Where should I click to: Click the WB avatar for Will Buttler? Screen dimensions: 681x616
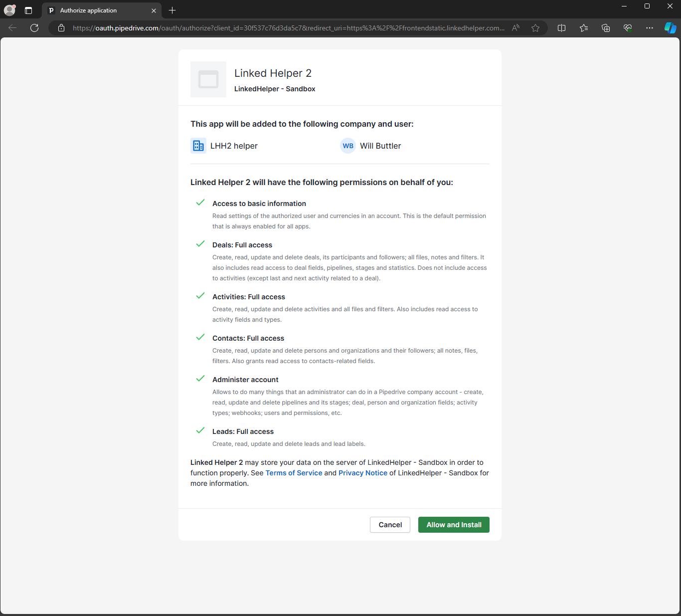[347, 146]
